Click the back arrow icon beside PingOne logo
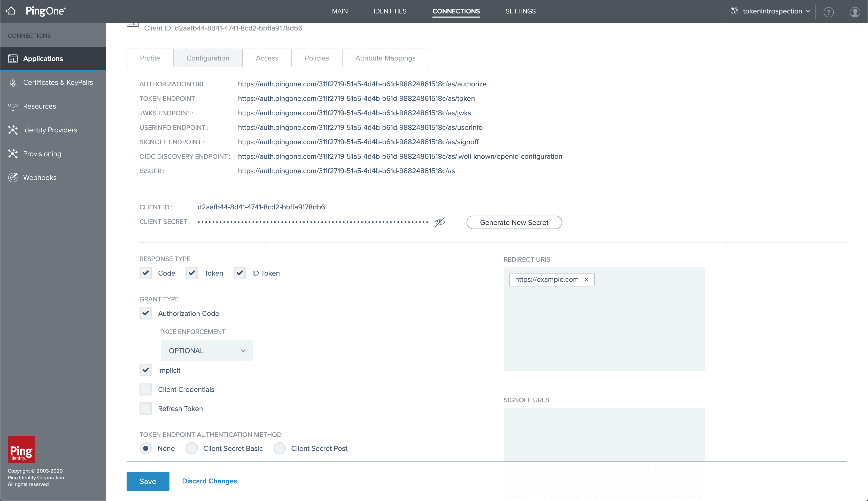Screen dimensions: 868x501 [10, 11]
